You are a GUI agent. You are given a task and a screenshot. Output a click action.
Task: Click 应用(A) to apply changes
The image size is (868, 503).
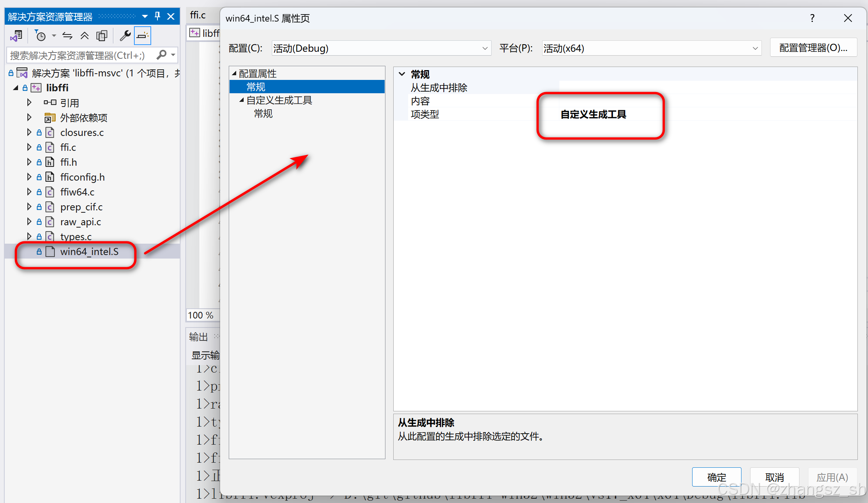point(832,477)
